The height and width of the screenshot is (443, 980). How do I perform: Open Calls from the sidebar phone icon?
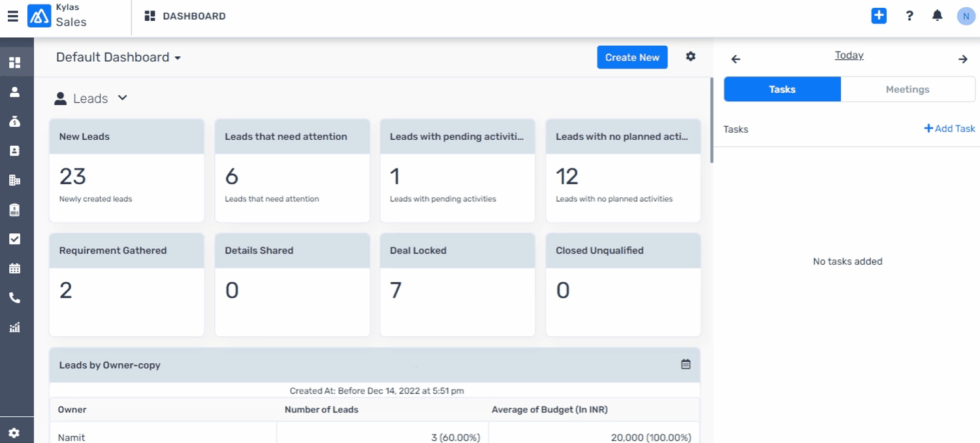coord(14,298)
